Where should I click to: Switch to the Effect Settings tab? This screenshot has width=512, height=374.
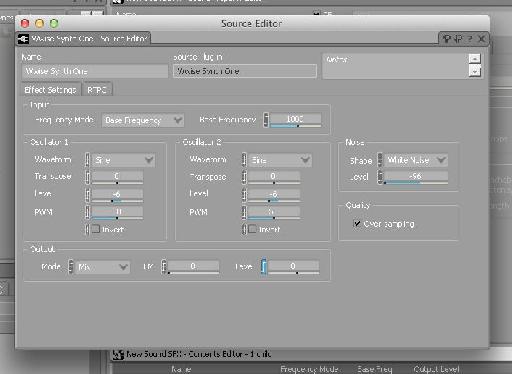pyautogui.click(x=51, y=90)
